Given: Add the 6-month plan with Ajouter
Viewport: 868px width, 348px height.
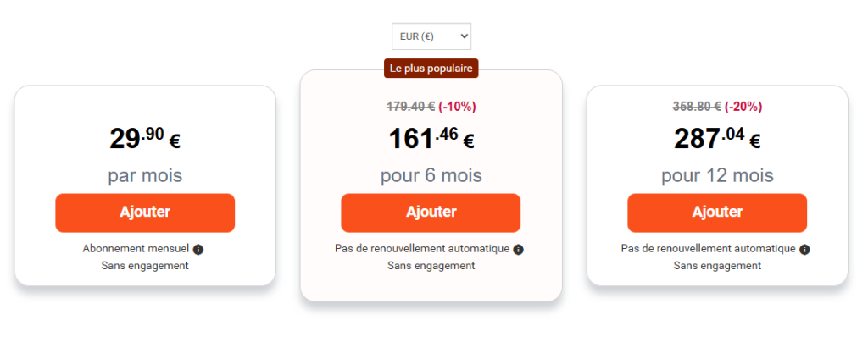Looking at the screenshot, I should click(431, 213).
